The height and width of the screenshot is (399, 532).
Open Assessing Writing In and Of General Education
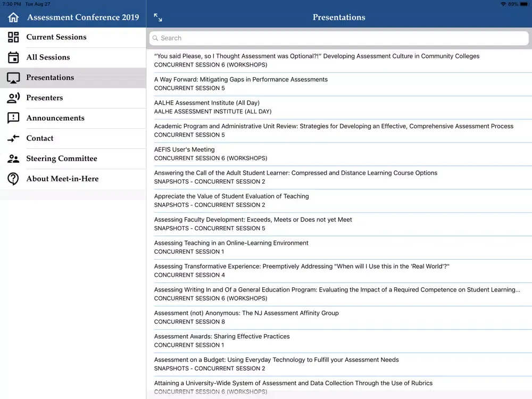click(339, 295)
